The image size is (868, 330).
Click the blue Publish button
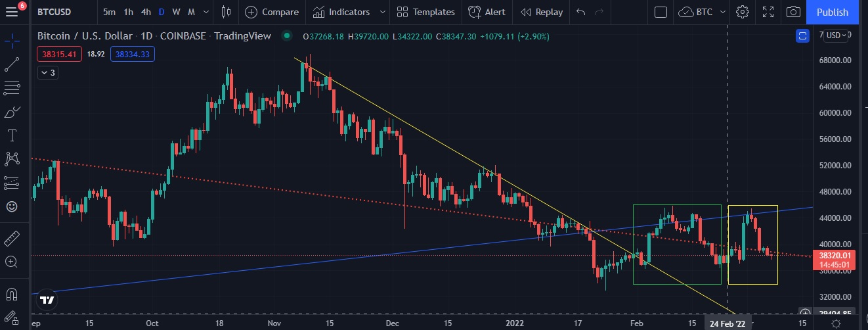833,12
